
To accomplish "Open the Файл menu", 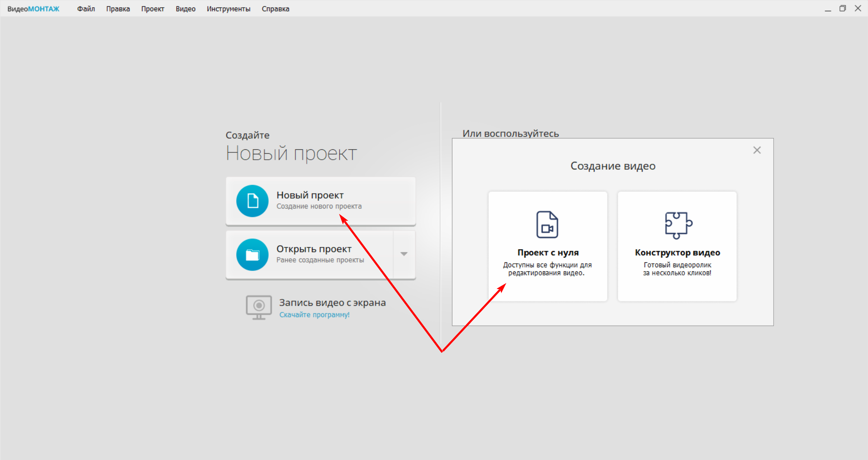I will pyautogui.click(x=86, y=9).
